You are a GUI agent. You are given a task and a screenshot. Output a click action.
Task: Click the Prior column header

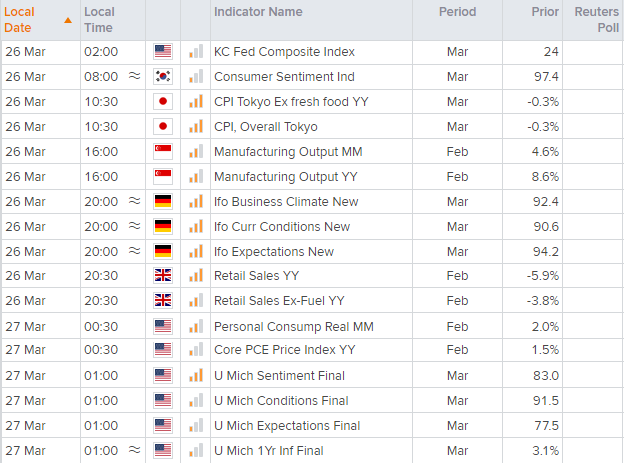click(545, 13)
